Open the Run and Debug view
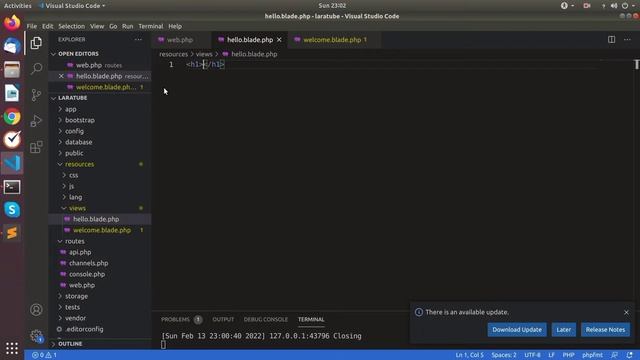Screen dimensions: 640x360 click(x=36, y=121)
